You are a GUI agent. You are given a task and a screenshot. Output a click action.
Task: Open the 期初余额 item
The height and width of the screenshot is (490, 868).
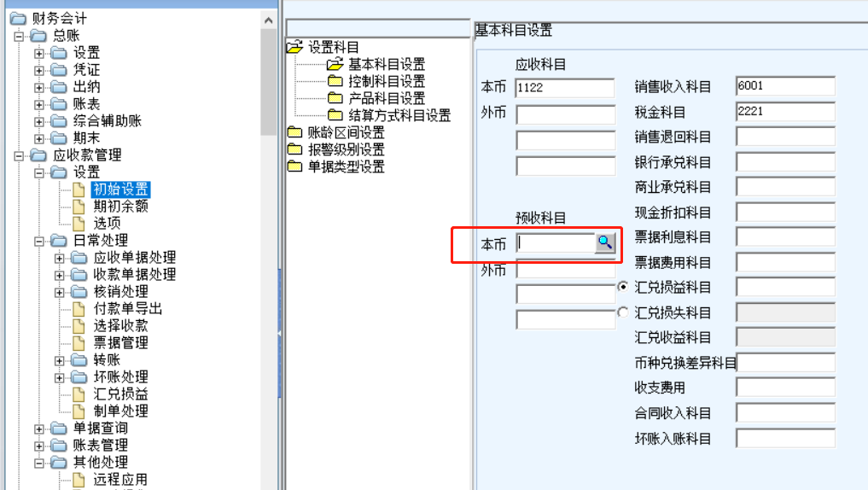[x=120, y=207]
